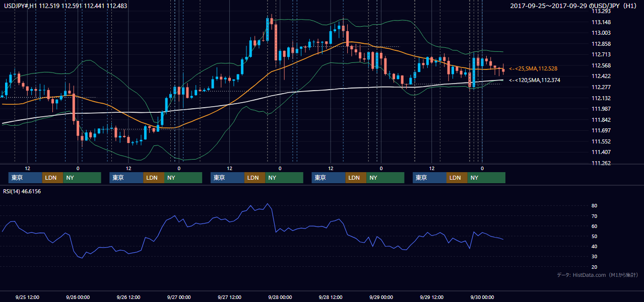644x302 pixels.
Task: Click the orange 25 SMA 112.528 label
Action: coord(534,68)
